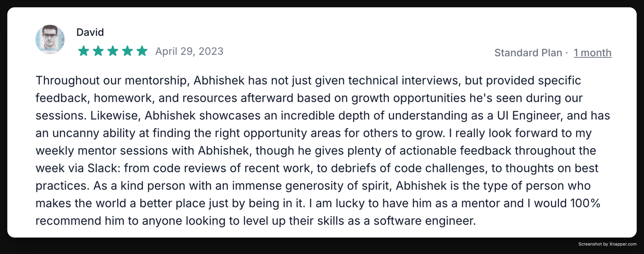Click the fifth rating star
This screenshot has width=644, height=254.
[142, 51]
